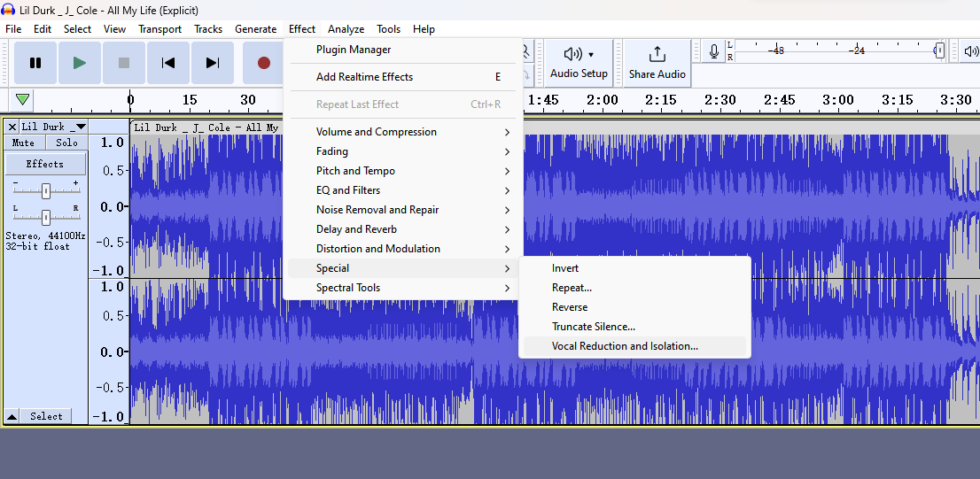Click the microphone record meter icon
The width and height of the screenshot is (980, 479).
714,52
